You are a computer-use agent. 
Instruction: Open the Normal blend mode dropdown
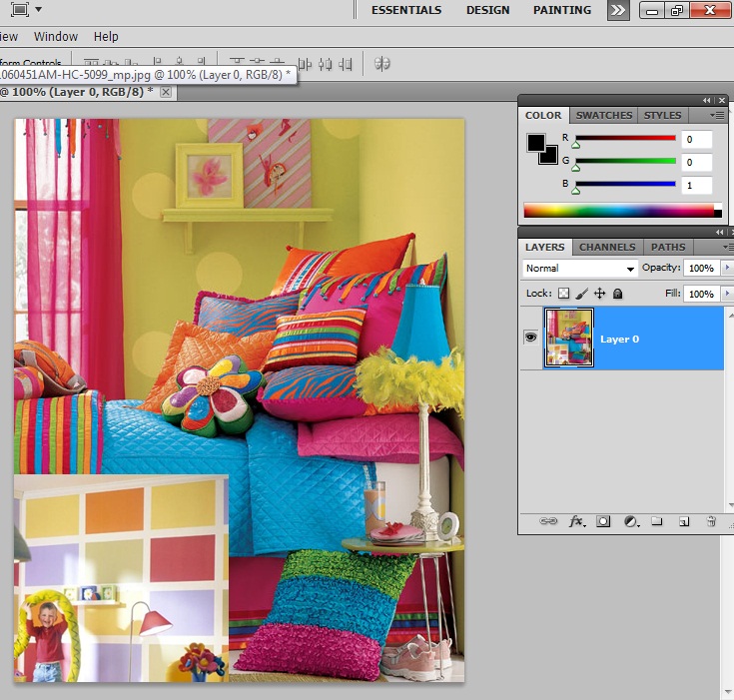579,269
